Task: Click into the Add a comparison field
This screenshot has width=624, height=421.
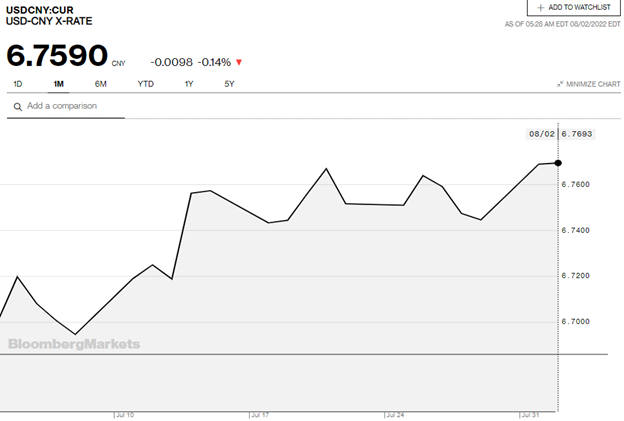Action: 70,106
